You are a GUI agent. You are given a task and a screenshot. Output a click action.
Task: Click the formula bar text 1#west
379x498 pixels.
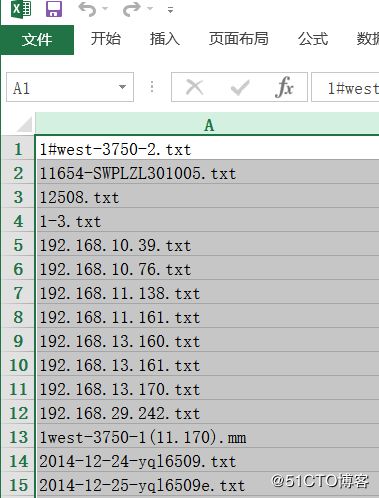353,88
